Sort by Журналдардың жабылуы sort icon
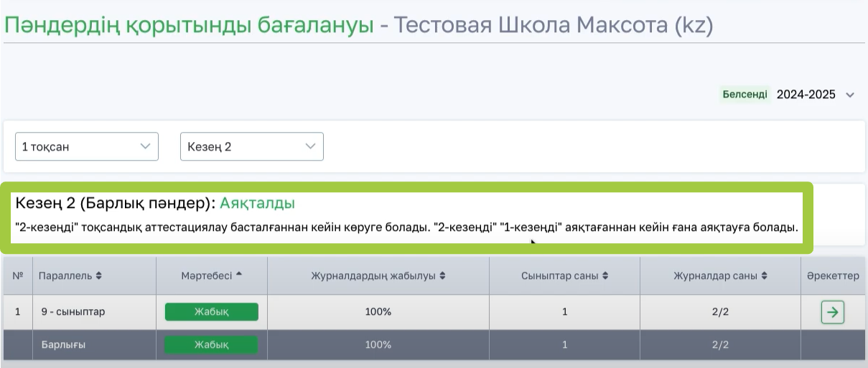The height and width of the screenshot is (368, 868). tap(443, 276)
